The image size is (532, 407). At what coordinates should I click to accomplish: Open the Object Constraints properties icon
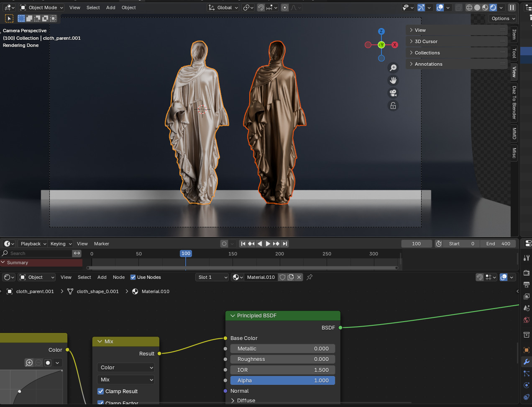527,397
